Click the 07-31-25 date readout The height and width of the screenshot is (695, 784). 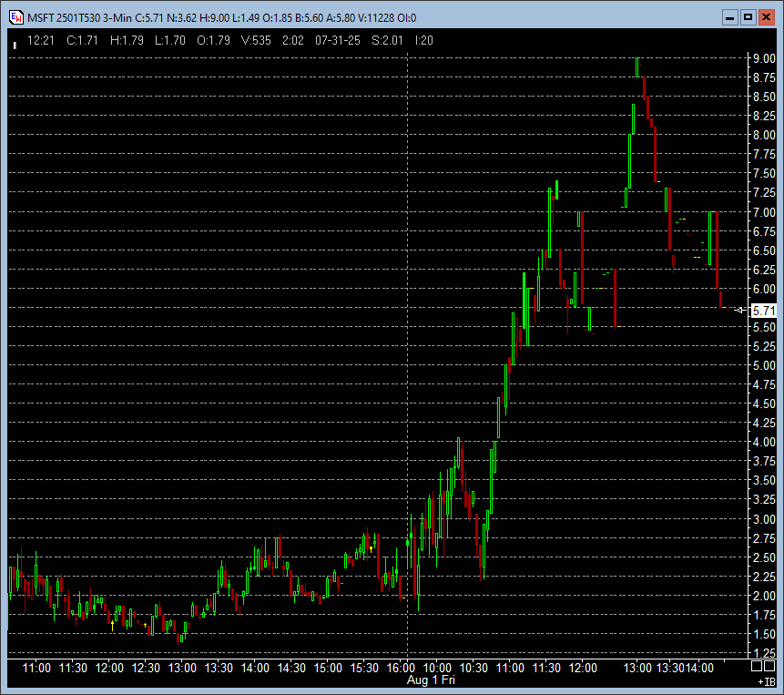point(338,40)
